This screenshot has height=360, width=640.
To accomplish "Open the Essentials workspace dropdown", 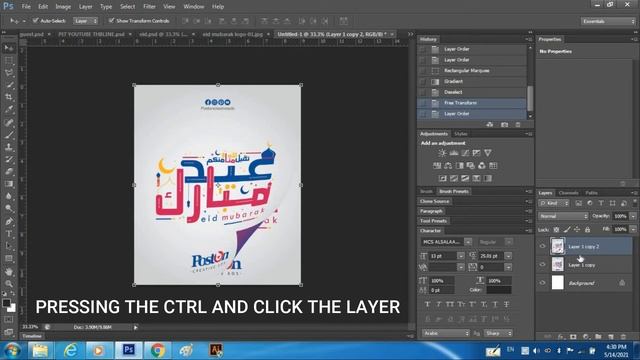I will pyautogui.click(x=608, y=21).
